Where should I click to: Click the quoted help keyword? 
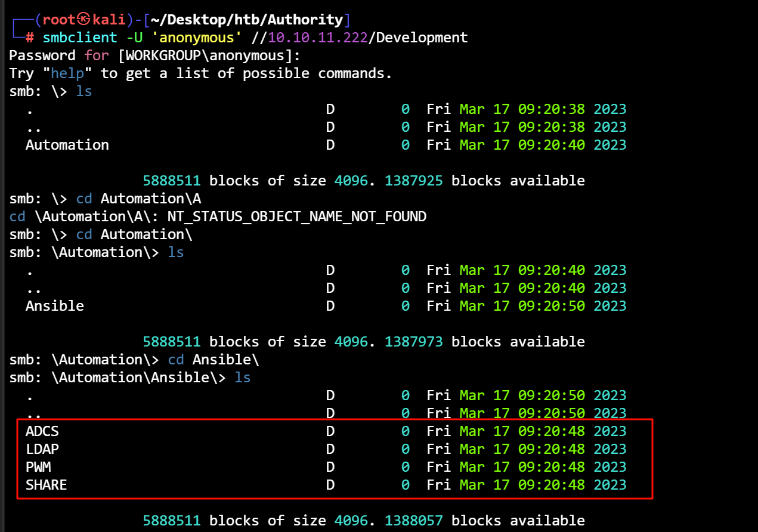tap(67, 73)
